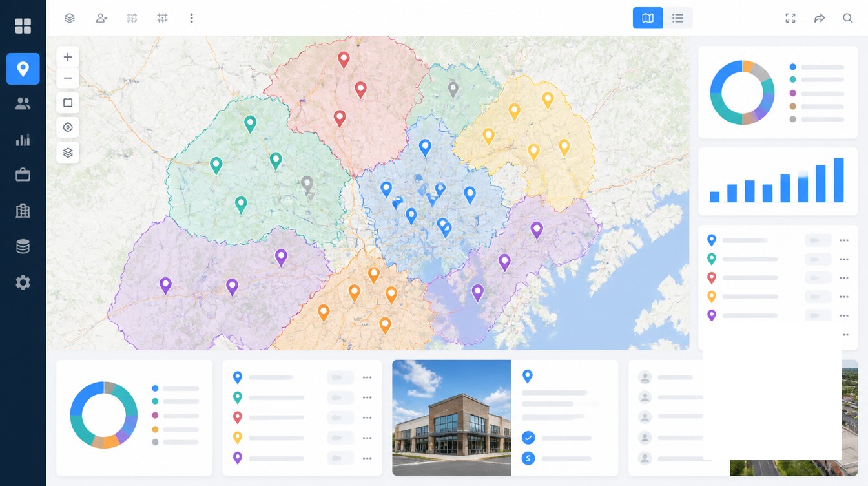
Task: Open more options for bottom list blue row
Action: (x=367, y=377)
